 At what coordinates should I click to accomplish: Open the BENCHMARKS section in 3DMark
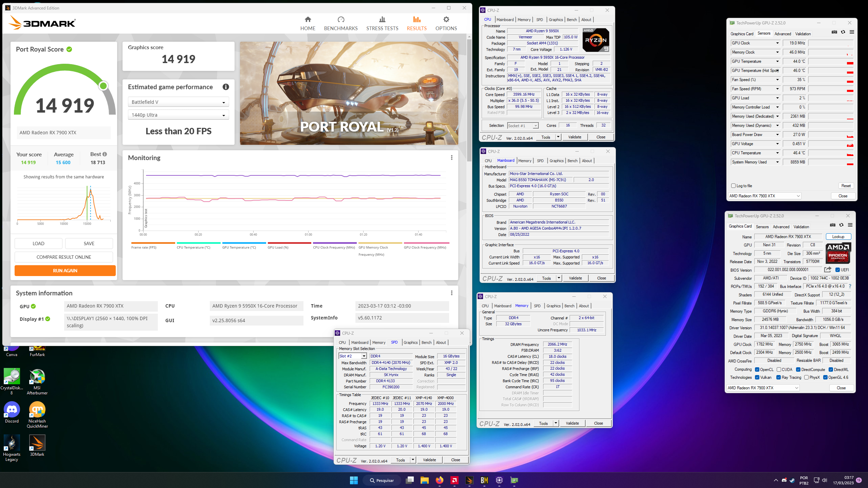pyautogui.click(x=341, y=23)
